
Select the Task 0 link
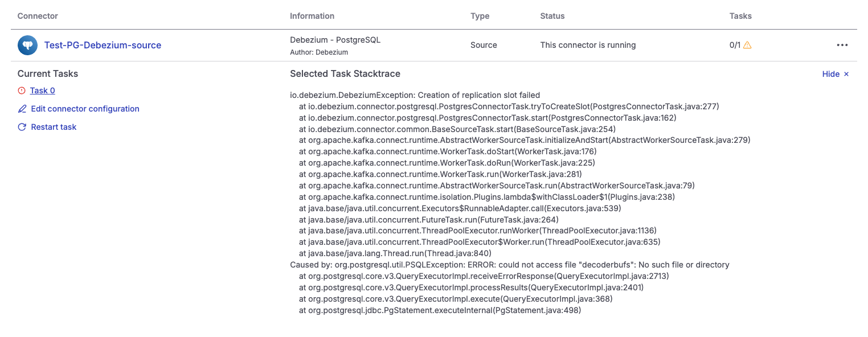[x=42, y=91]
